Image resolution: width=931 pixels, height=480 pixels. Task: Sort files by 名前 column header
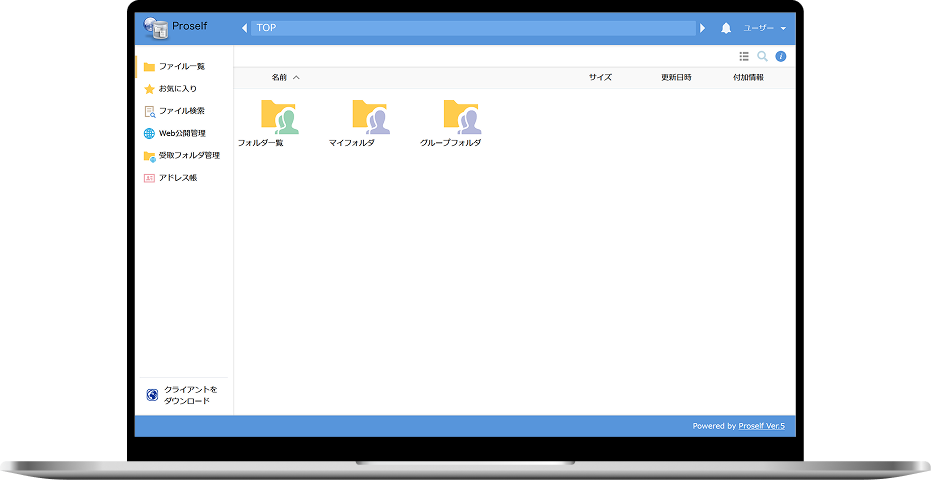pyautogui.click(x=279, y=77)
